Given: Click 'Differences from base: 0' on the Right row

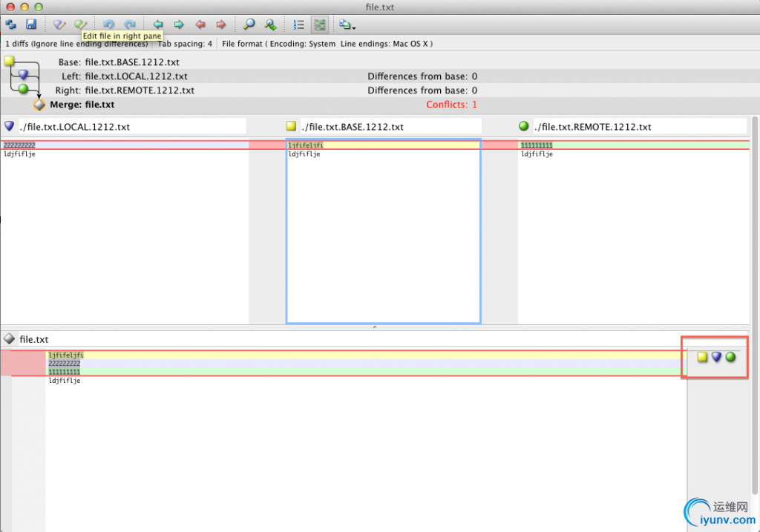Looking at the screenshot, I should click(422, 90).
